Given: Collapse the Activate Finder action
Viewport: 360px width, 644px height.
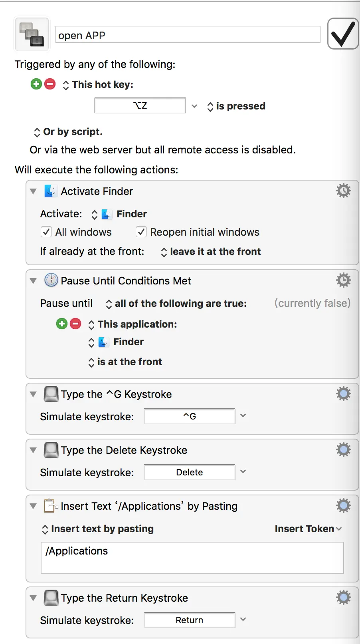Looking at the screenshot, I should pos(34,191).
